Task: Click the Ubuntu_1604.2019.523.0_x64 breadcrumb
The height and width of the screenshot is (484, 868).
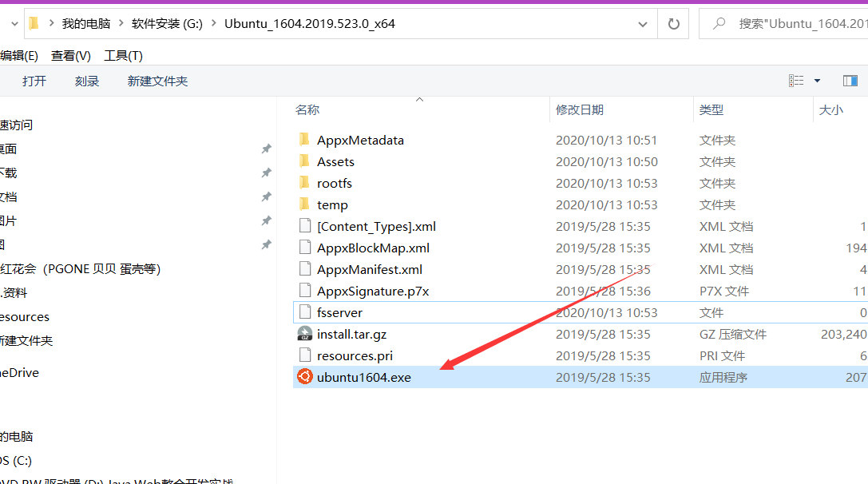Action: (310, 24)
